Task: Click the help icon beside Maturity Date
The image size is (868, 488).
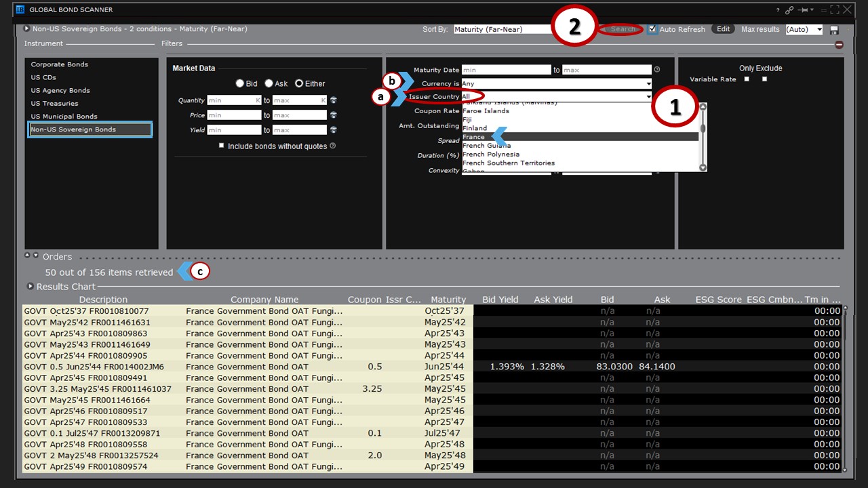Action: (656, 70)
